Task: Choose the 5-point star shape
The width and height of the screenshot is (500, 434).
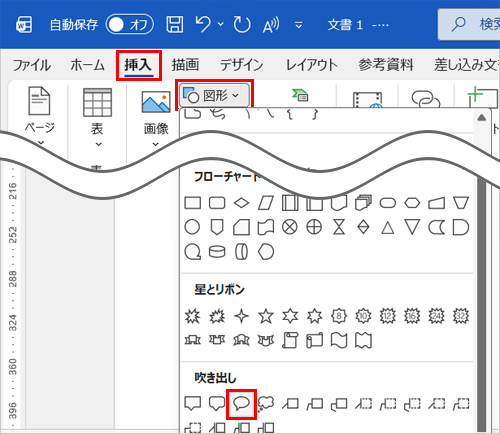Action: pos(266,316)
